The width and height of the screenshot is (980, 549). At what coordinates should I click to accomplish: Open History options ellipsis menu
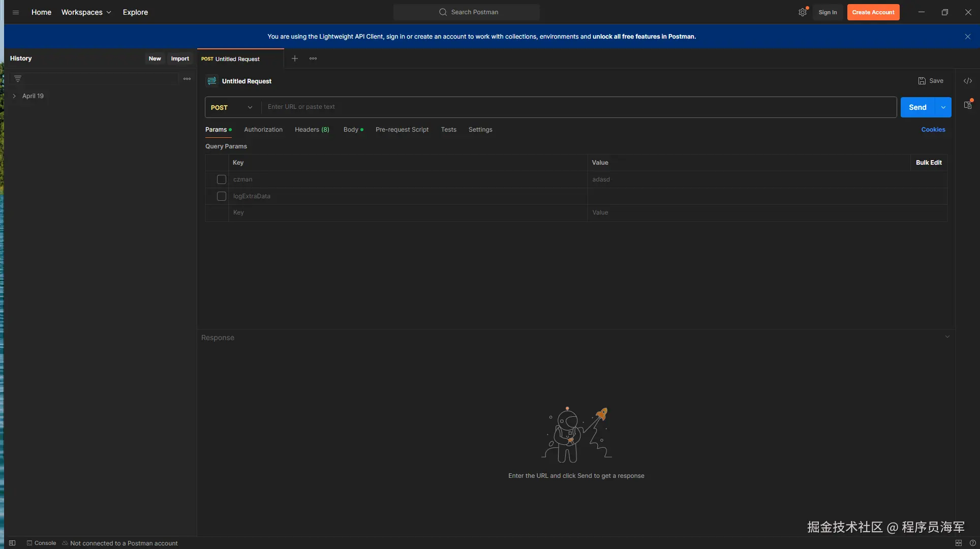coord(187,79)
